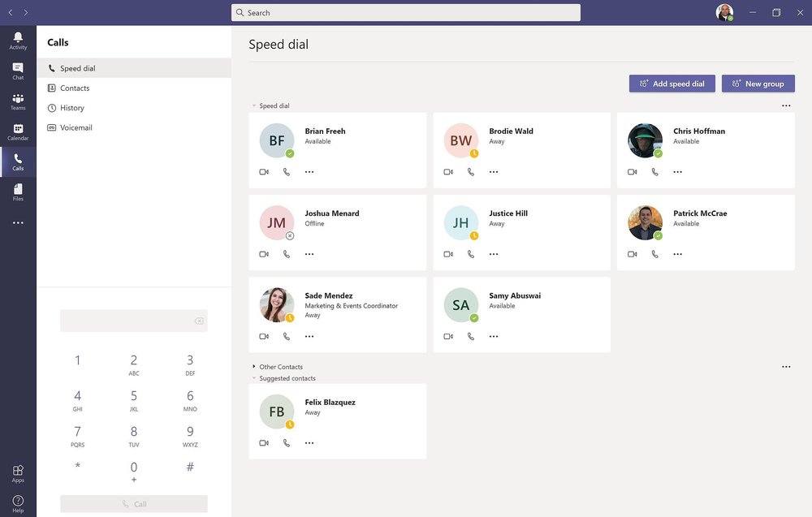Click the Add speed dial button
The image size is (812, 517).
[x=672, y=83]
